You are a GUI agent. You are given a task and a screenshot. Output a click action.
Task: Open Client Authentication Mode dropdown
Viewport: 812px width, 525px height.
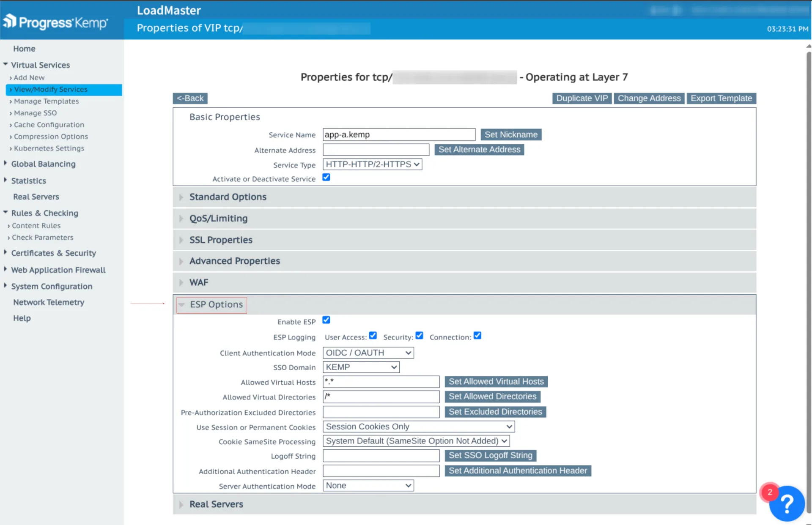pyautogui.click(x=368, y=353)
